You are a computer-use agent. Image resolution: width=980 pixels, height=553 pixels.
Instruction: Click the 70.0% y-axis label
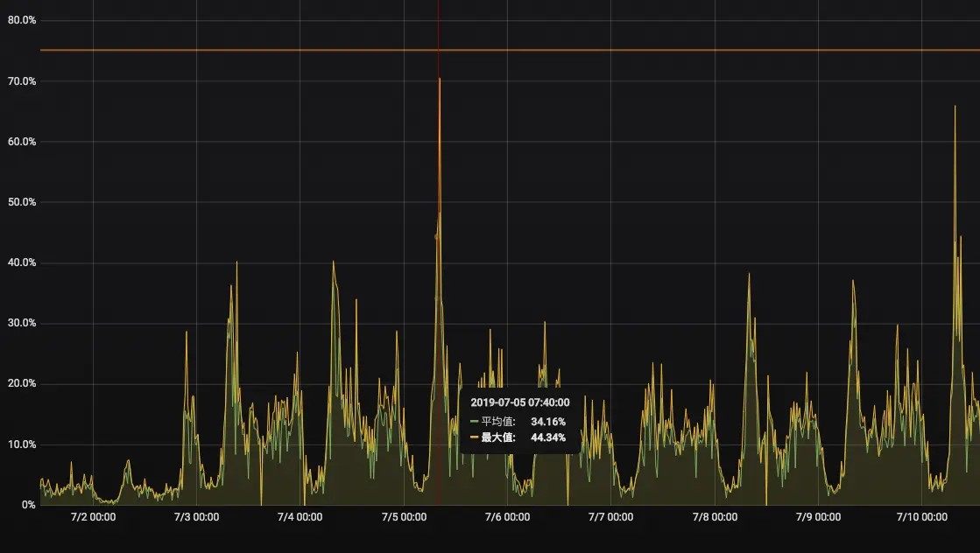coord(22,81)
